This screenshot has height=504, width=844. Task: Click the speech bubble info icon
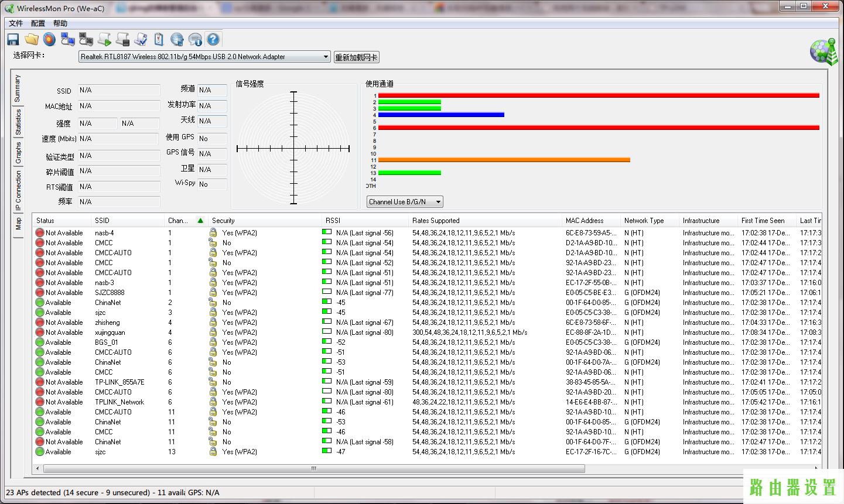pos(195,39)
